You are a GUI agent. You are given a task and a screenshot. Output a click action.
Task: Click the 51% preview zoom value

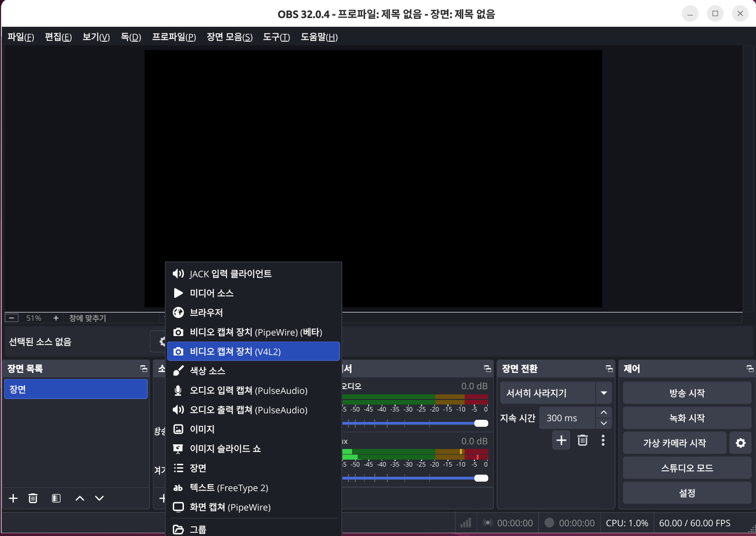click(x=34, y=318)
